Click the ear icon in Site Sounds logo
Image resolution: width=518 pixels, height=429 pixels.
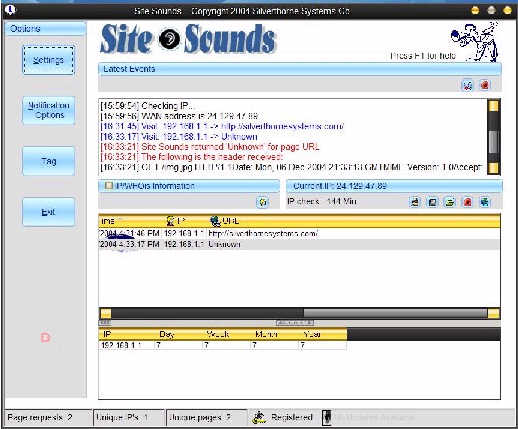click(169, 39)
